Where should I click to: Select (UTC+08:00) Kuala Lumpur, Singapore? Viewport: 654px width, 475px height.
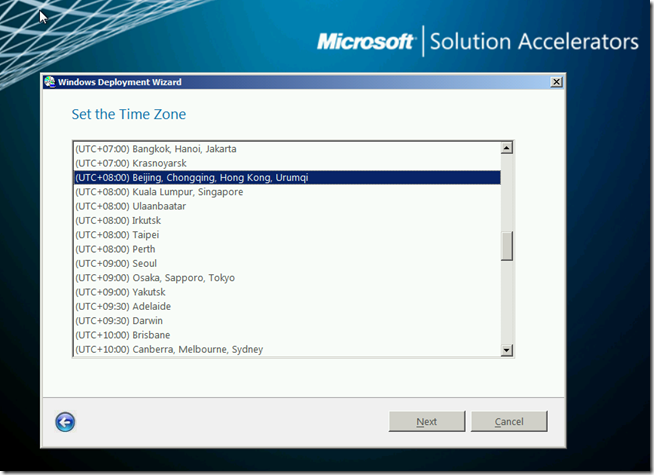(287, 192)
